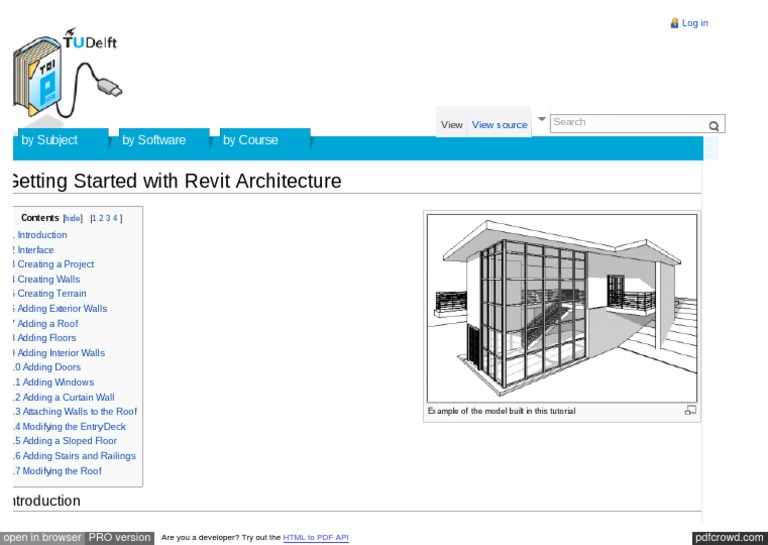Jump to Adding Floors section

47,338
